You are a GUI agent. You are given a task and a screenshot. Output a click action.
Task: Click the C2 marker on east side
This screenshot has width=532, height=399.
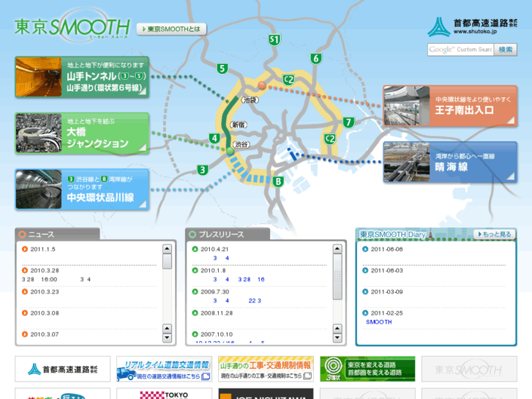[330, 138]
